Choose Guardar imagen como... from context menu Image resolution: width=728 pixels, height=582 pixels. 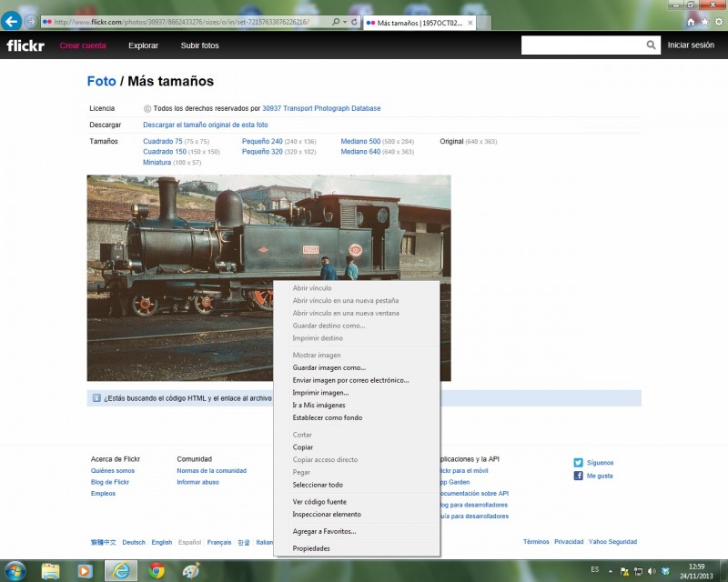coord(329,367)
